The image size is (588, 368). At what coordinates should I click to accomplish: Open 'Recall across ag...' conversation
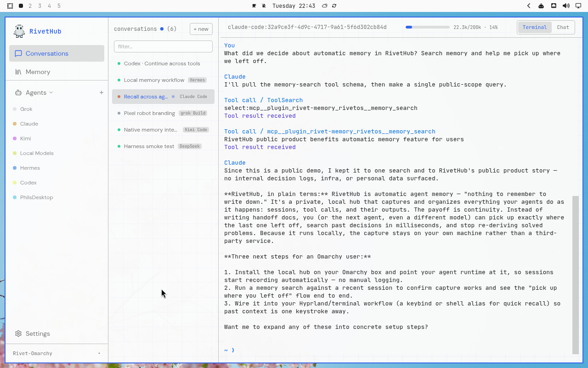pos(163,97)
